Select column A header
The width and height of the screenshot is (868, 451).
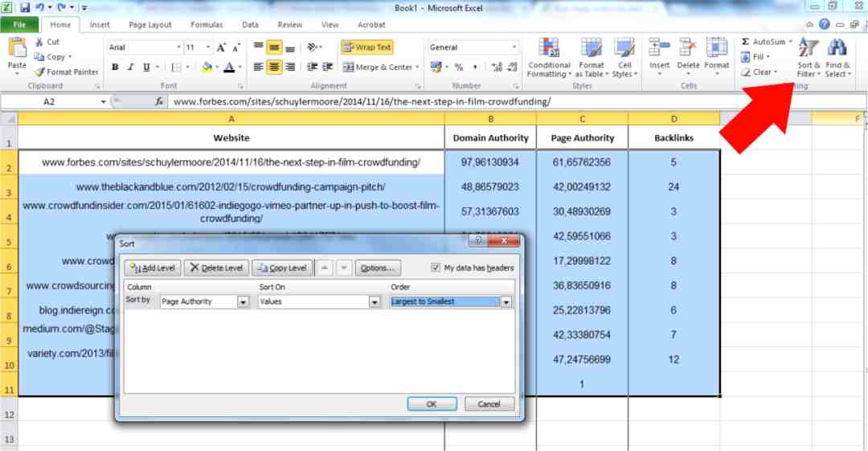click(231, 118)
